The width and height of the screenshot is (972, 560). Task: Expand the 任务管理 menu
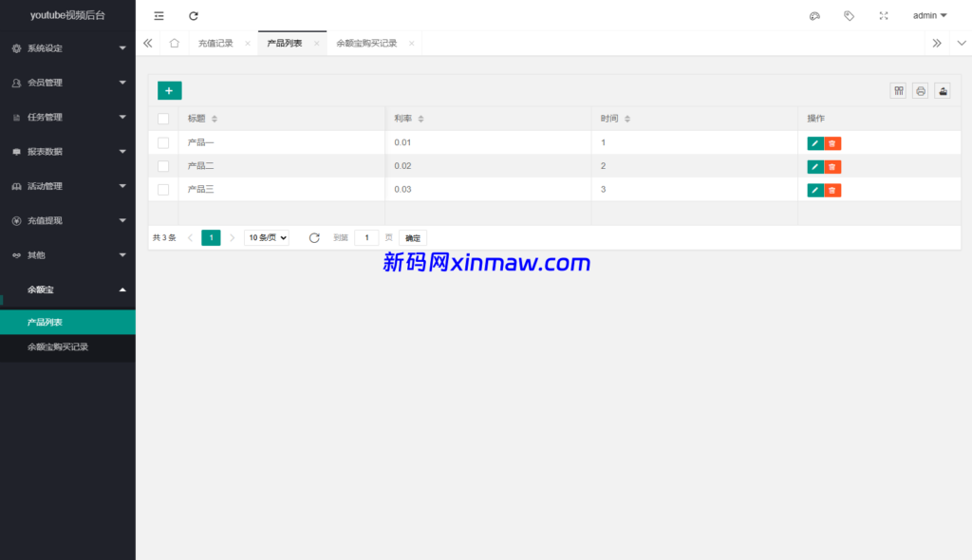[x=67, y=117]
